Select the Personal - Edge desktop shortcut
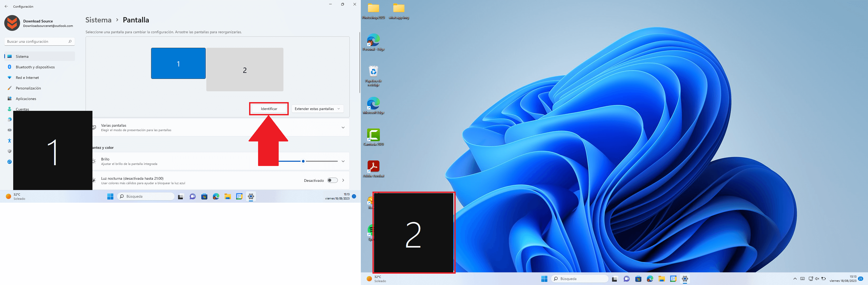The image size is (868, 285). 373,42
